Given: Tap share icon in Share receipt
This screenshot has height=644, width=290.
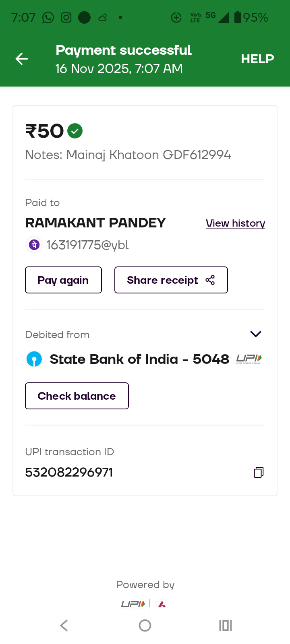Looking at the screenshot, I should [x=210, y=280].
